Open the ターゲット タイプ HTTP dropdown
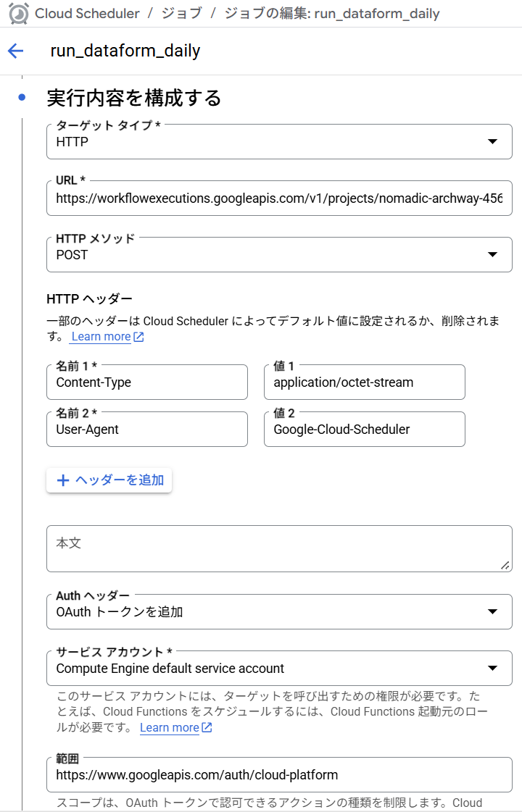 point(279,141)
